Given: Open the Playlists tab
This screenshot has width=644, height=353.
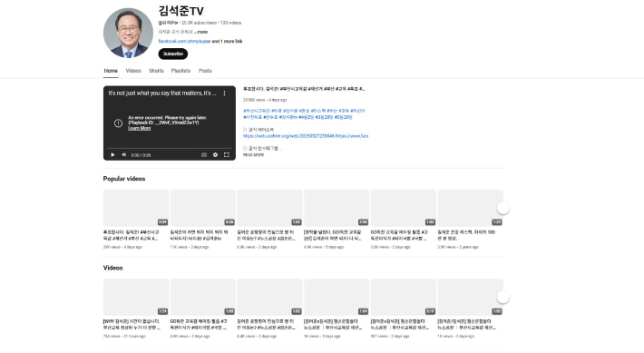Looking at the screenshot, I should (181, 71).
